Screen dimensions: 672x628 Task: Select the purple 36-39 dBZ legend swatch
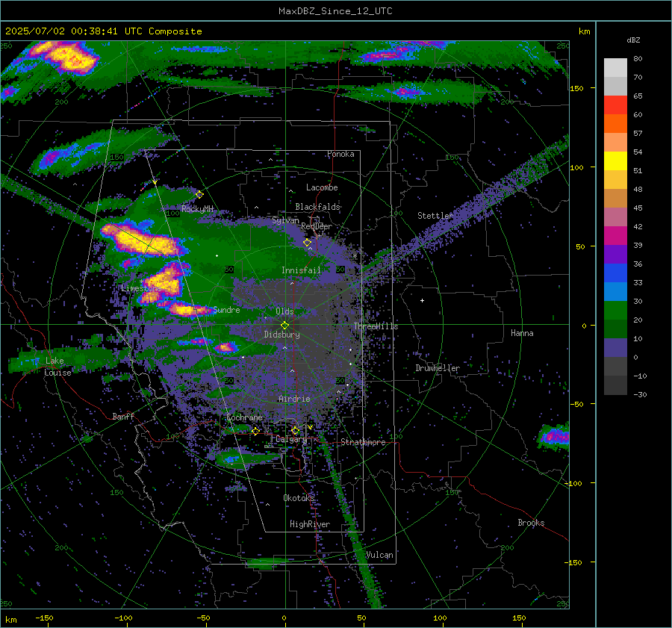(615, 254)
